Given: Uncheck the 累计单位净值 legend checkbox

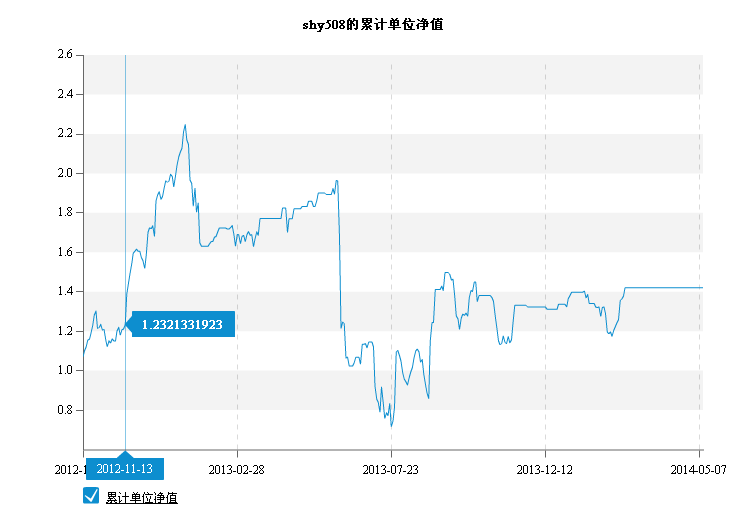Looking at the screenshot, I should pos(91,496).
